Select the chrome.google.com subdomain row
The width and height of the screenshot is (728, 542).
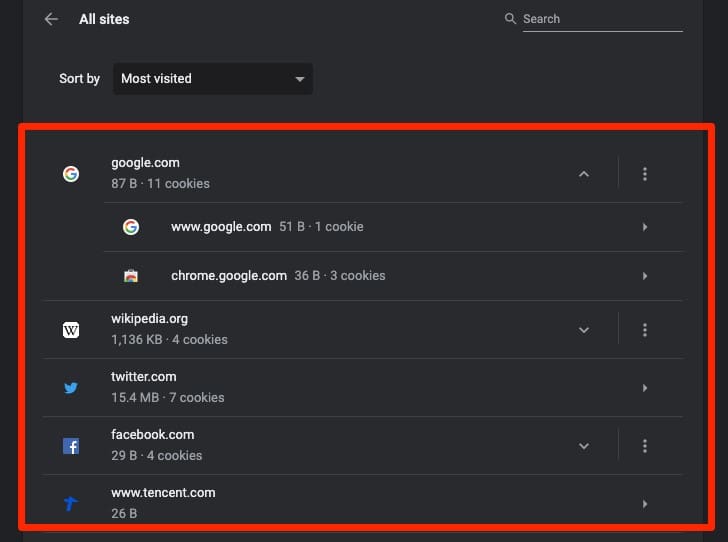(x=393, y=276)
